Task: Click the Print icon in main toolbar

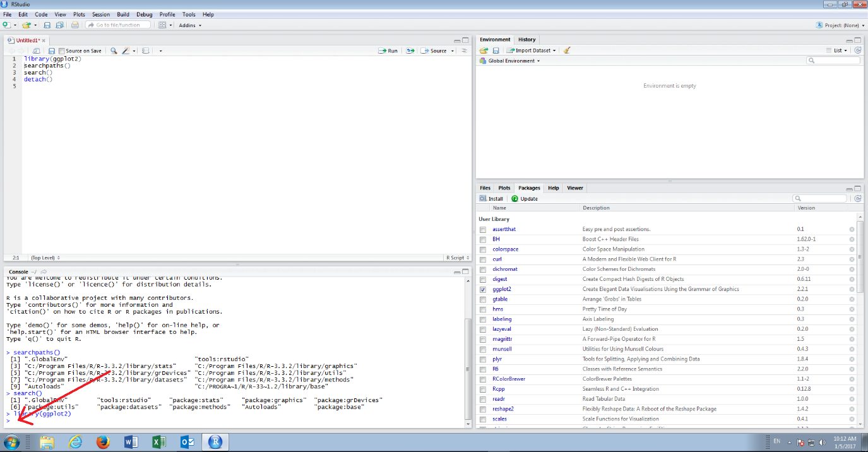Action: 75,25
